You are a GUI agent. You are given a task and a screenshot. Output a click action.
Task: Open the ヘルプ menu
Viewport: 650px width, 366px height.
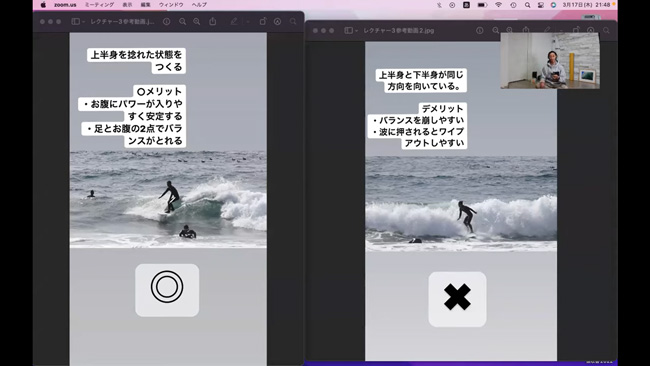pos(199,5)
